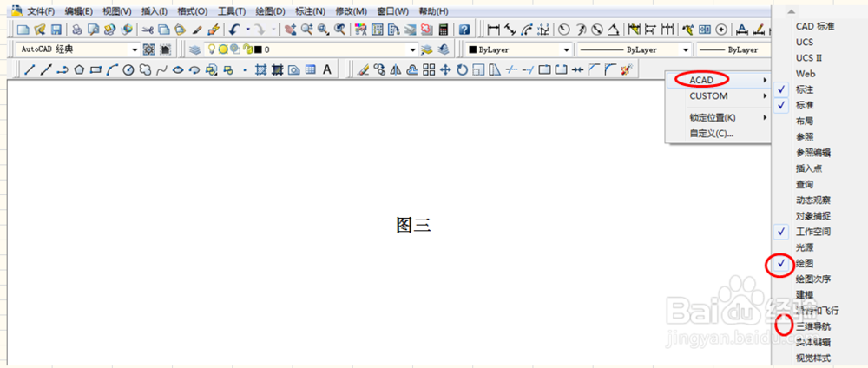Open the 文件(F) menu

(x=41, y=11)
